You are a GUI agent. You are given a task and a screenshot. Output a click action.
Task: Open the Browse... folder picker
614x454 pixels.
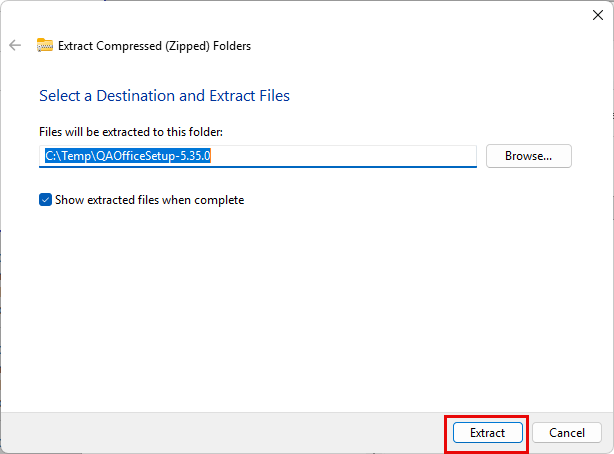click(528, 156)
